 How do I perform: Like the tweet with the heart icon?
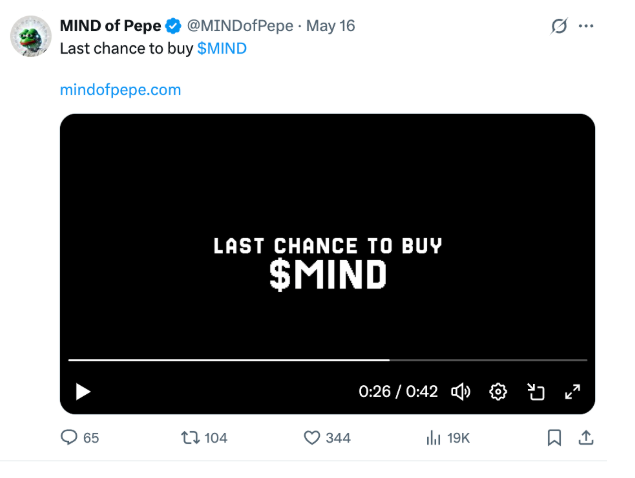point(312,437)
